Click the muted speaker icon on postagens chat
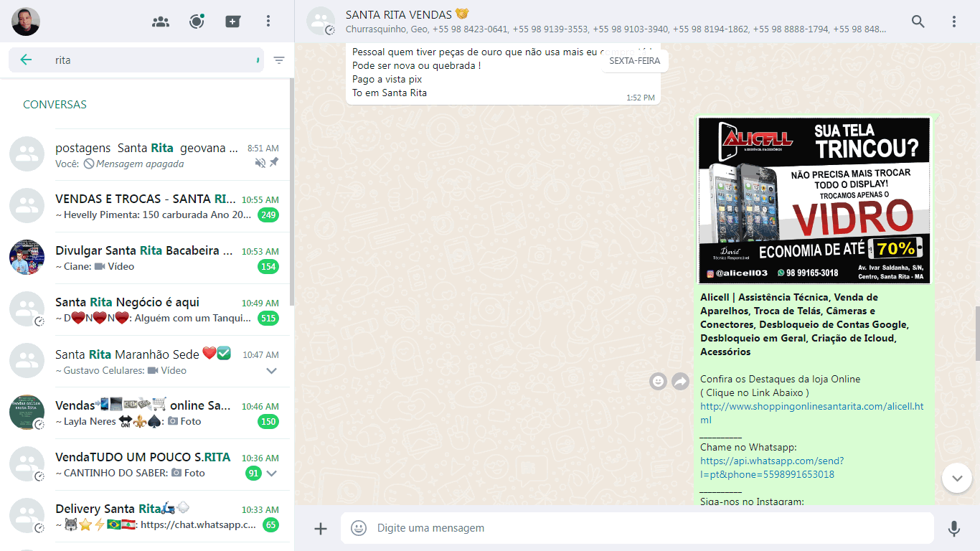Screen dimensions: 980x551 (260, 164)
